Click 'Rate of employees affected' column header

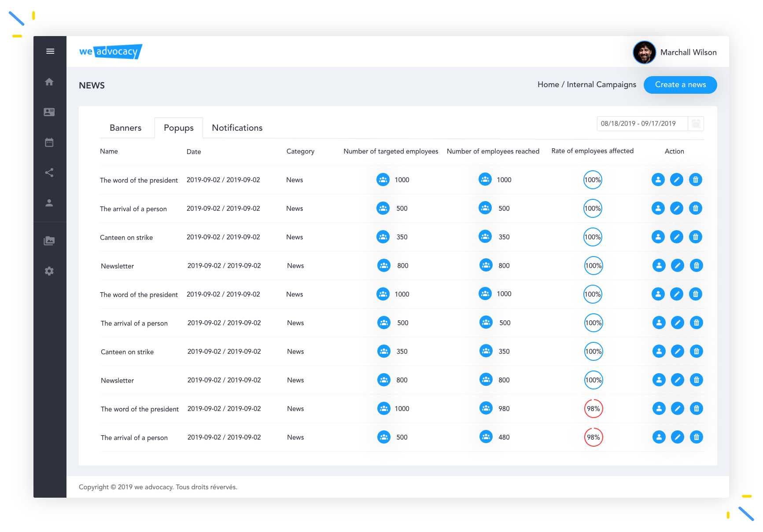tap(593, 151)
